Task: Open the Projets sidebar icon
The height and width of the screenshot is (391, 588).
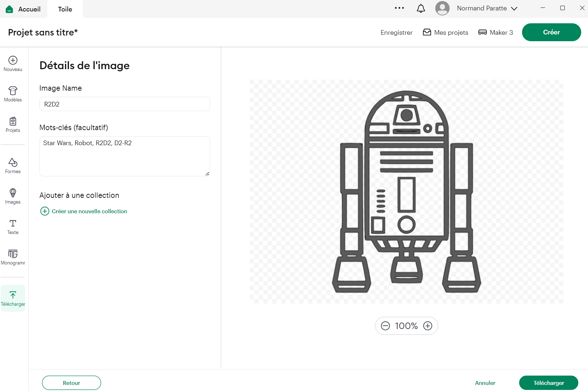Action: (13, 121)
